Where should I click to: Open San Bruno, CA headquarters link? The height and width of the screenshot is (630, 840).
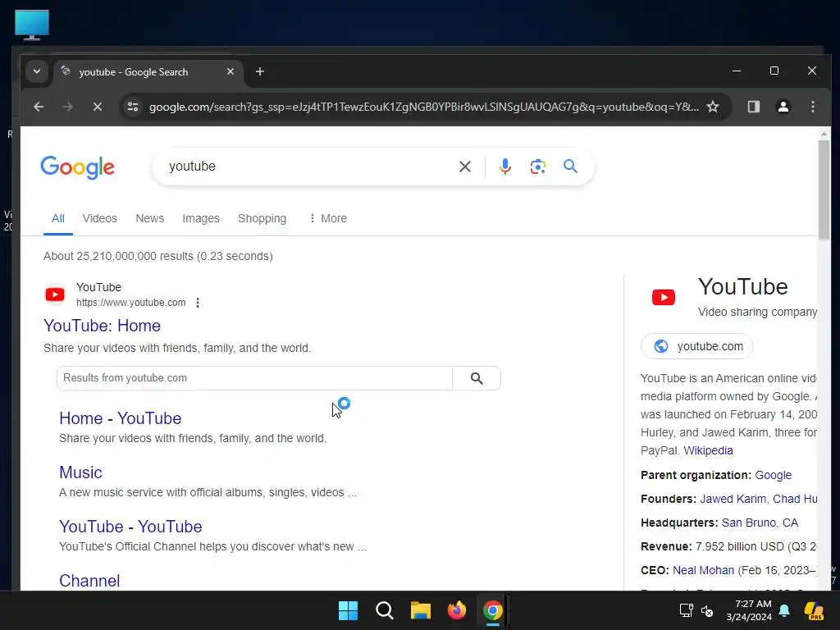pos(760,523)
